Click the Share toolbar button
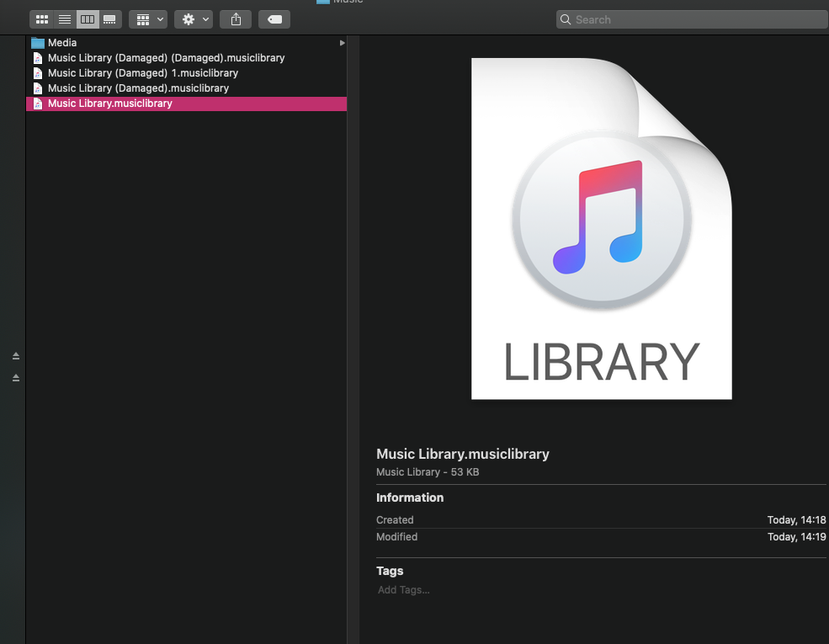 click(236, 19)
